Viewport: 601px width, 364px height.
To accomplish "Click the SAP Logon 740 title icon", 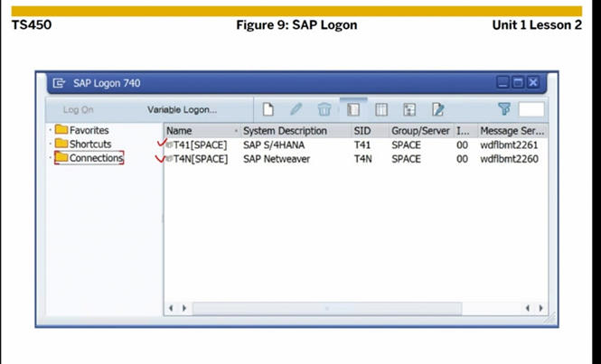I will click(59, 83).
